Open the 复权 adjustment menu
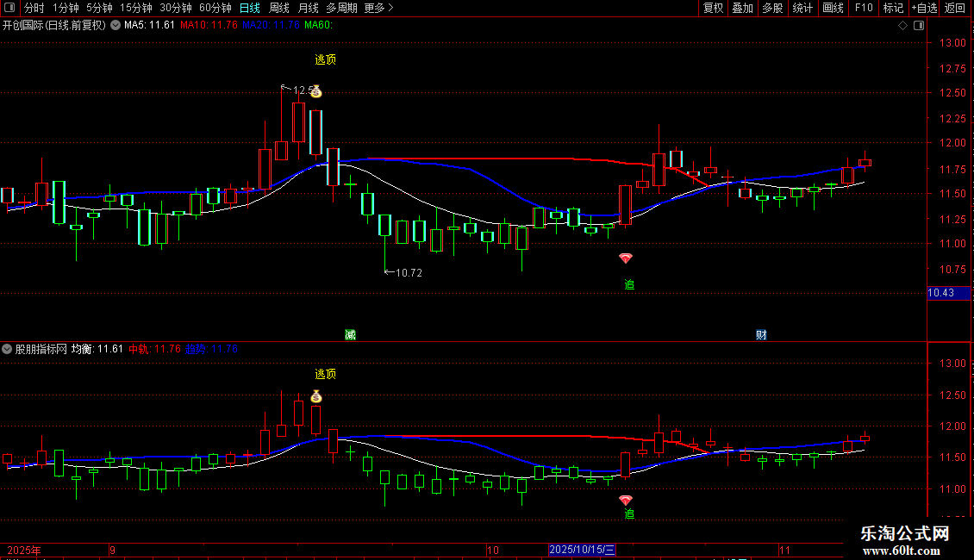The height and width of the screenshot is (560, 974). (713, 8)
